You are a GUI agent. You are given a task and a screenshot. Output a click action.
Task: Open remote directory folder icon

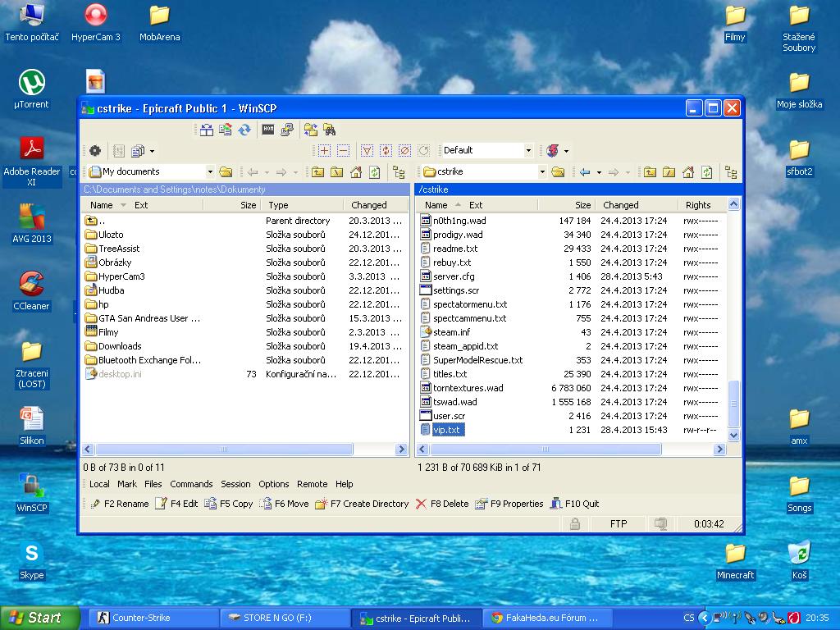(x=558, y=172)
